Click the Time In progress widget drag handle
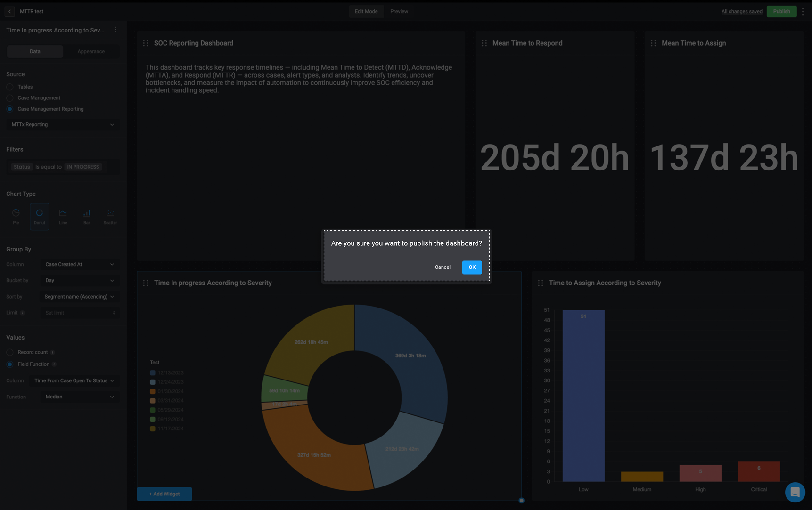The width and height of the screenshot is (812, 510). pos(146,283)
